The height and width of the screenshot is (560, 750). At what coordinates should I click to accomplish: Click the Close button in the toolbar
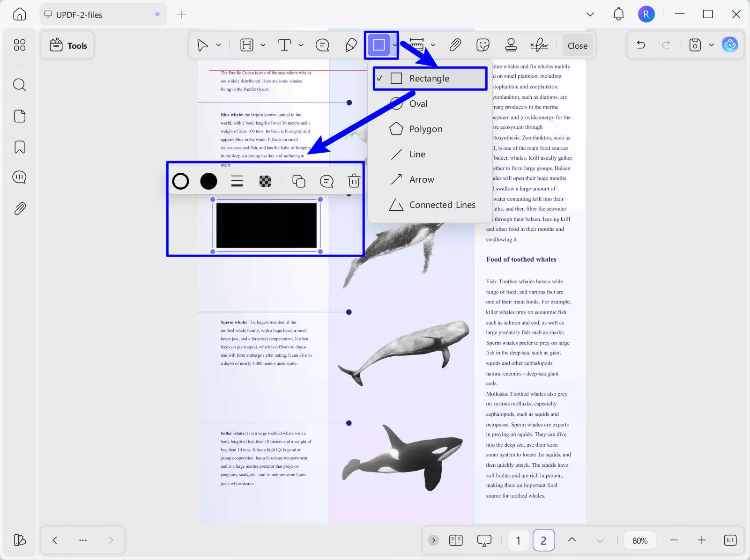(x=577, y=45)
